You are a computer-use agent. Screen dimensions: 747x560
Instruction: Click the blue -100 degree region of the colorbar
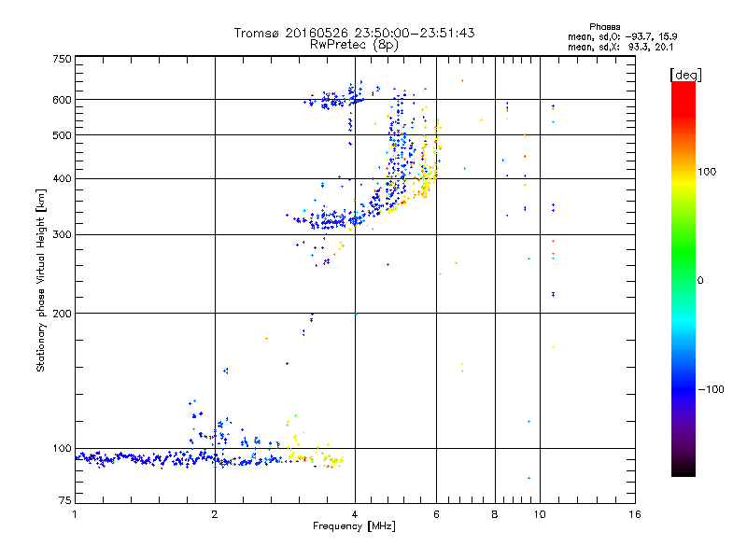[684, 389]
